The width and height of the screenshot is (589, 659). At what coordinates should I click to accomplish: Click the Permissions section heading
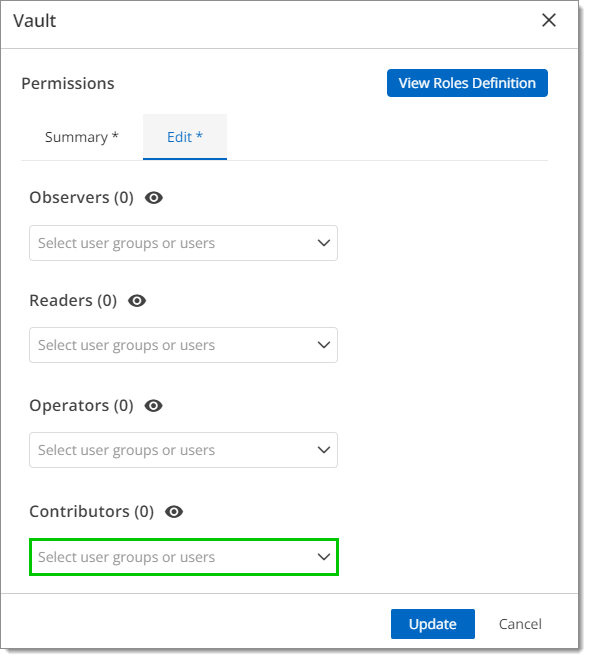[x=68, y=83]
